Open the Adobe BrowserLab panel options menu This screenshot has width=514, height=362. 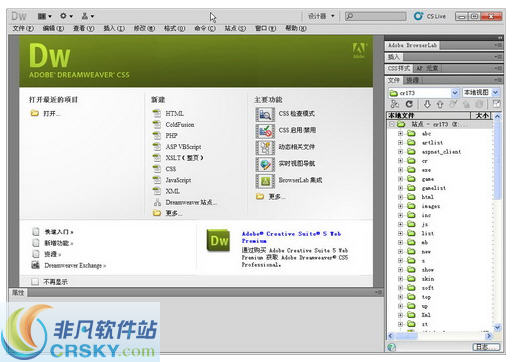point(498,45)
